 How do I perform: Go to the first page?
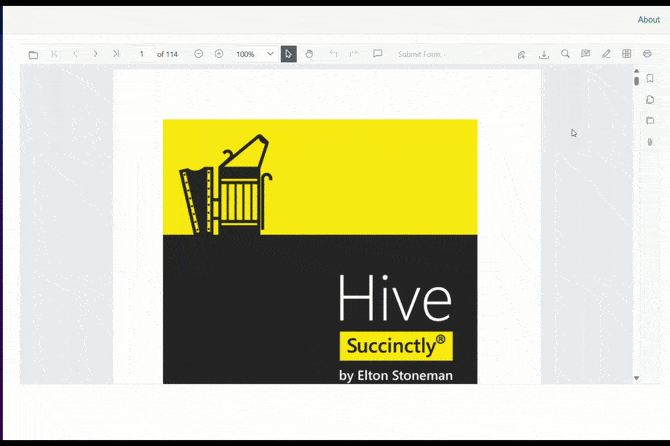tap(54, 54)
